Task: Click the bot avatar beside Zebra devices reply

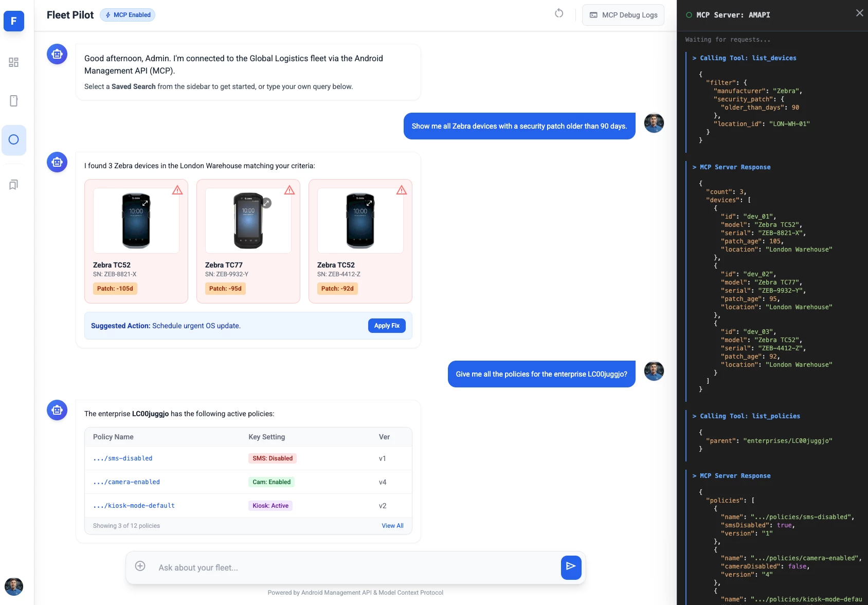Action: 57,162
